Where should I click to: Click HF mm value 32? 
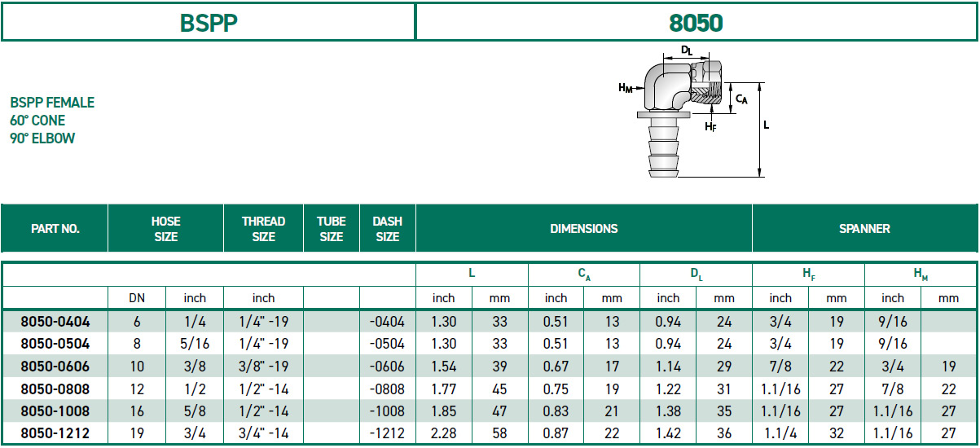click(837, 433)
